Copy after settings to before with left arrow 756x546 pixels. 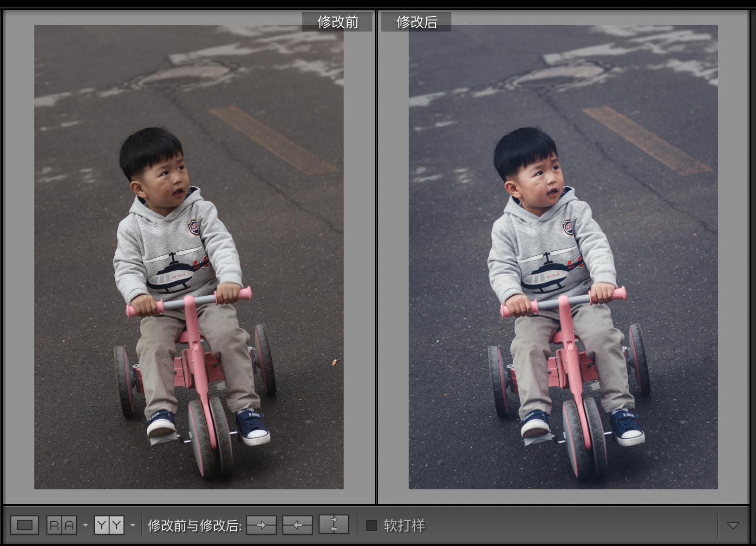(x=297, y=525)
